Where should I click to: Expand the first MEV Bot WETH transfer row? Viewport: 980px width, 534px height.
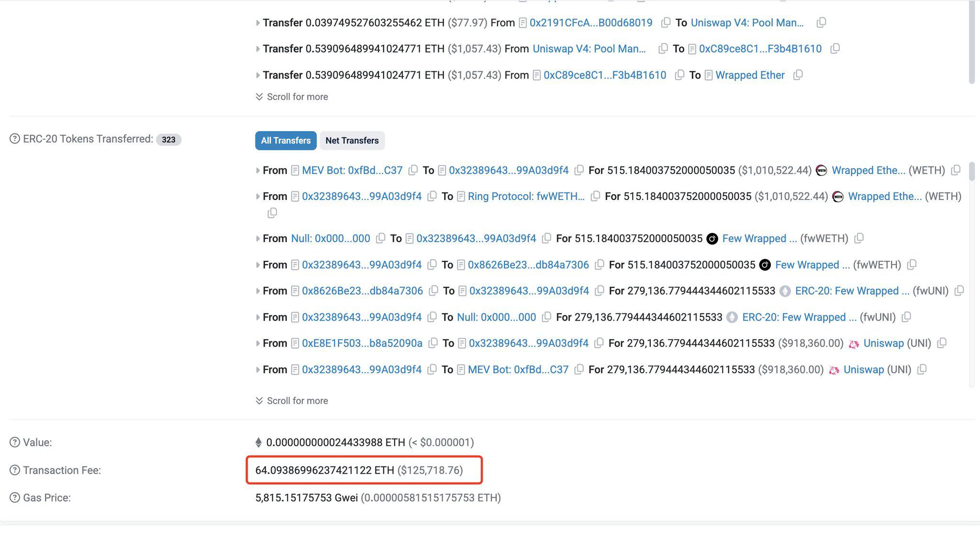point(258,170)
